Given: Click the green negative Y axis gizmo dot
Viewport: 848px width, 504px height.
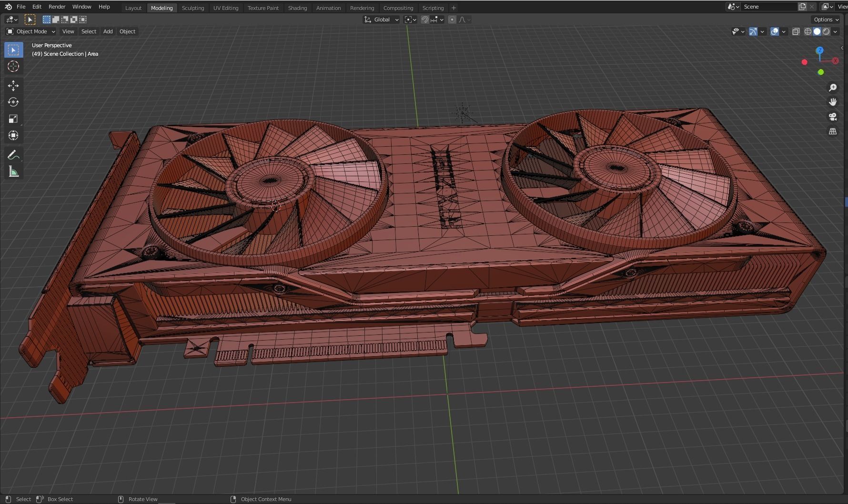Looking at the screenshot, I should (820, 72).
